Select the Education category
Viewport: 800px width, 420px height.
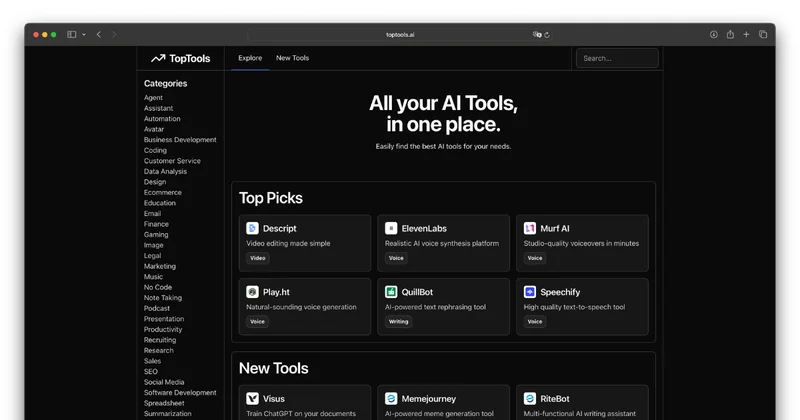159,203
